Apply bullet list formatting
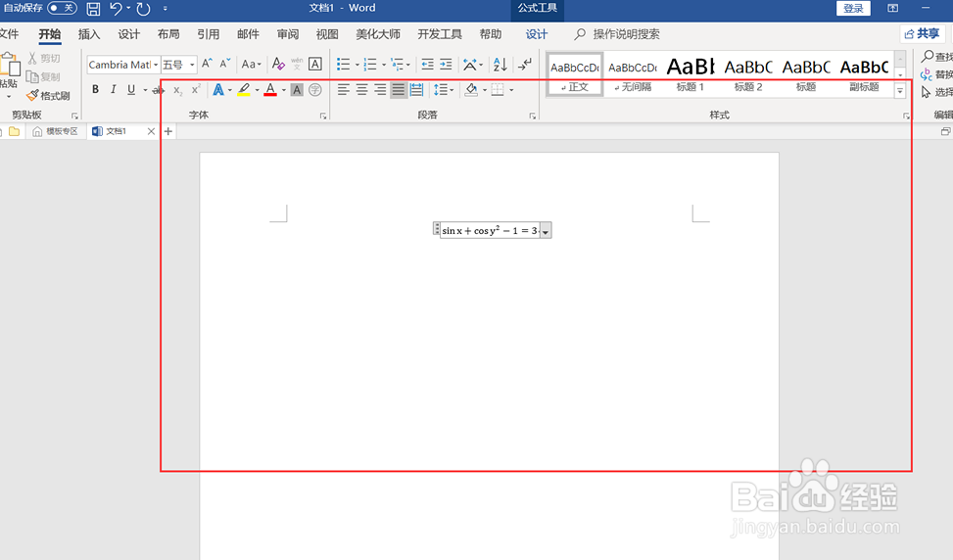The height and width of the screenshot is (560, 953). (x=344, y=64)
